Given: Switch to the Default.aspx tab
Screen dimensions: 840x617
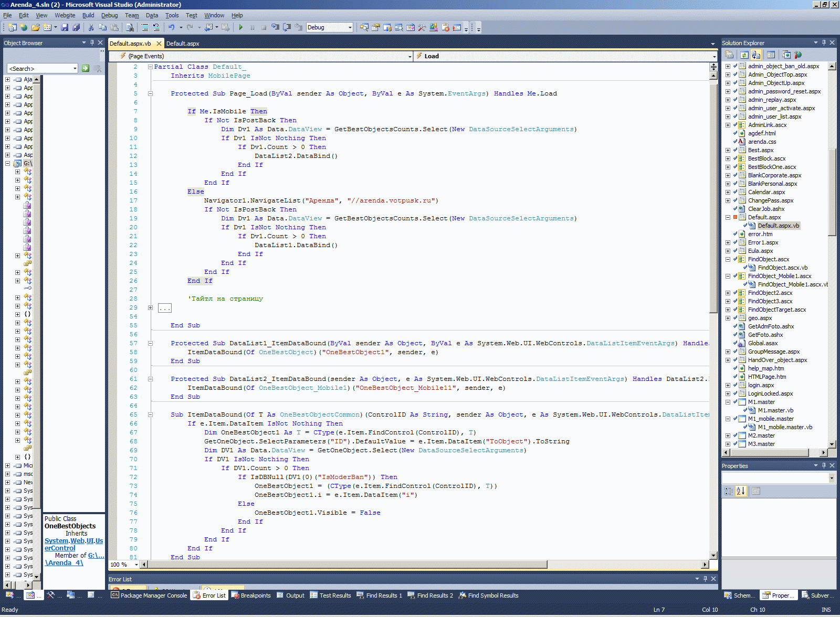Looking at the screenshot, I should click(x=183, y=44).
